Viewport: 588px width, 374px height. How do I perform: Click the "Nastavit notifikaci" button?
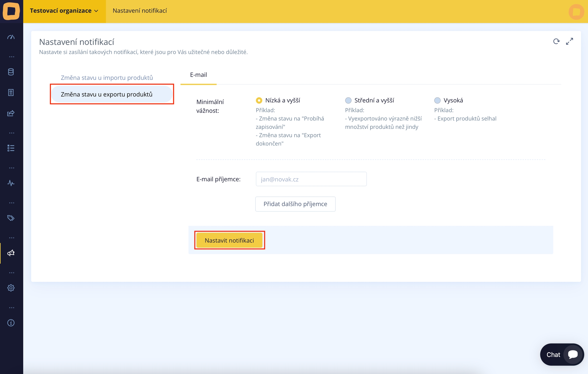229,240
